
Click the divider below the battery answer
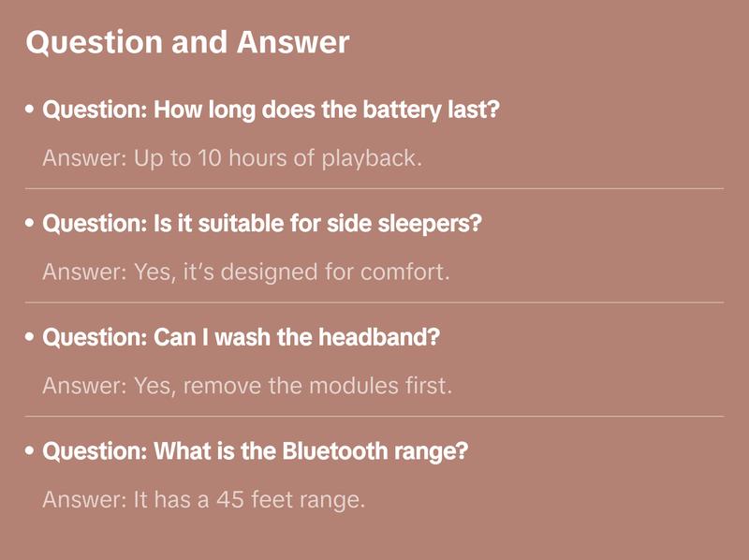374,188
